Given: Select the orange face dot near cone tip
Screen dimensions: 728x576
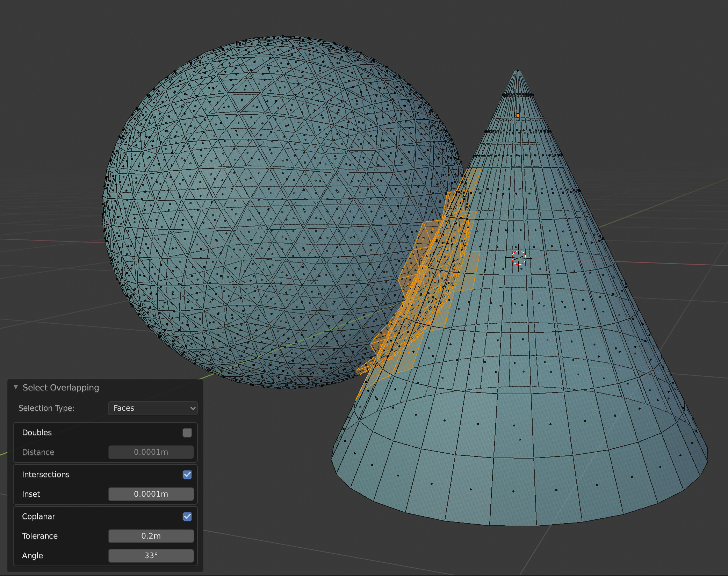Looking at the screenshot, I should coord(518,115).
